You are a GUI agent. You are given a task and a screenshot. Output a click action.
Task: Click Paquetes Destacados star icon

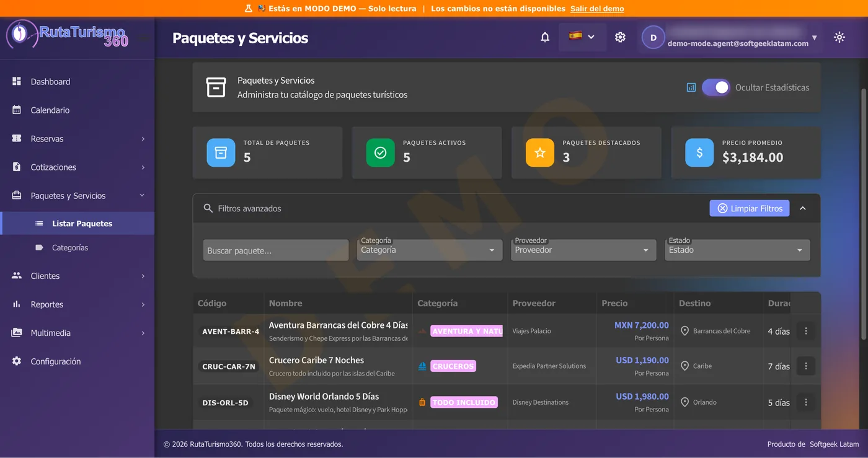click(x=540, y=152)
